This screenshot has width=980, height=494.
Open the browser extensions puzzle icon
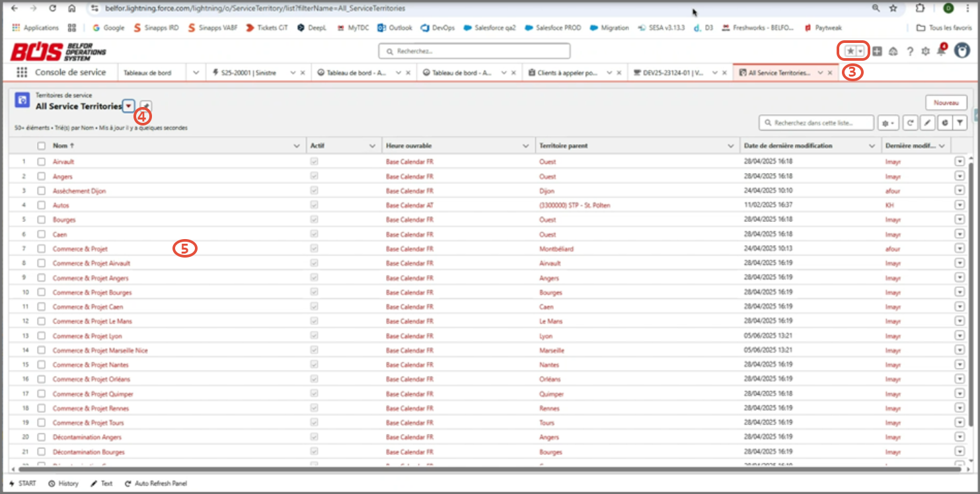tap(920, 8)
